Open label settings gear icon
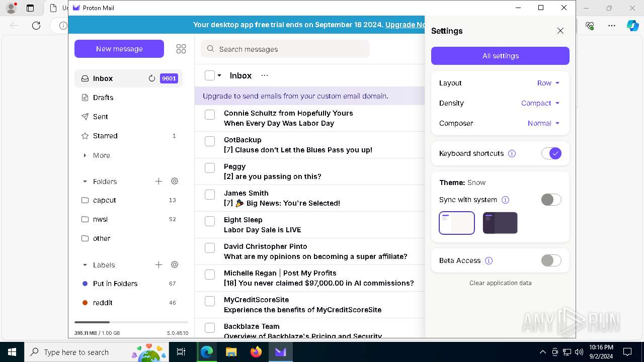This screenshot has width=644, height=362. pyautogui.click(x=175, y=264)
